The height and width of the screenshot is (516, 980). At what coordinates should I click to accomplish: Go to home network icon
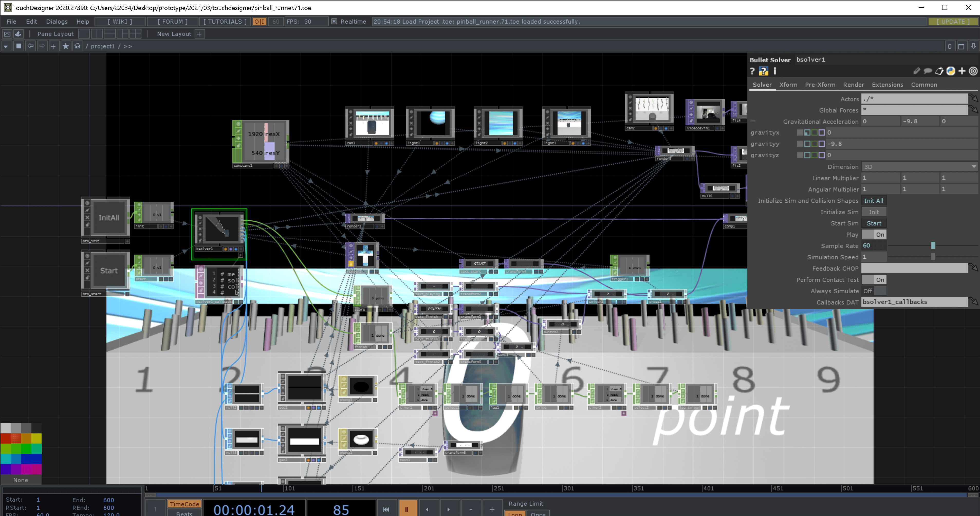[x=78, y=46]
